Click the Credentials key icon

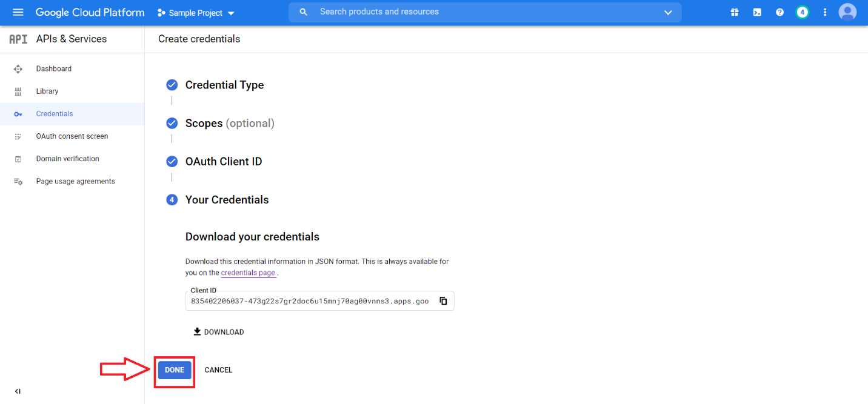18,114
